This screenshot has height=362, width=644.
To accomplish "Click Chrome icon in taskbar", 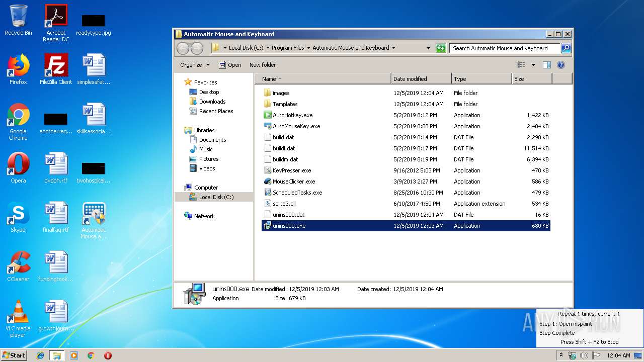I will pos(91,355).
